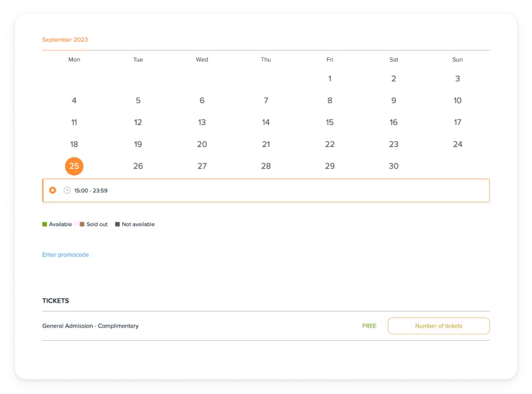Pick Sunday September 24
This screenshot has height=394, width=532.
(458, 144)
